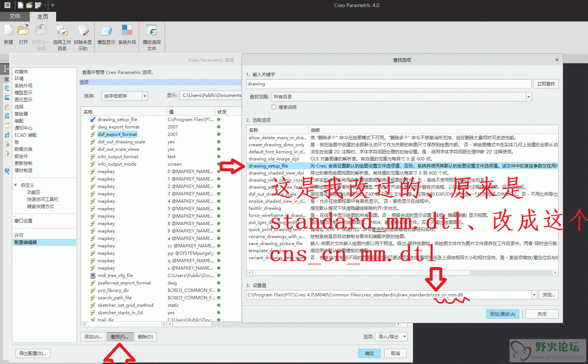588x364 pixels.
Task: Select 配置编辑器 in the sidebar
Action: point(45,242)
